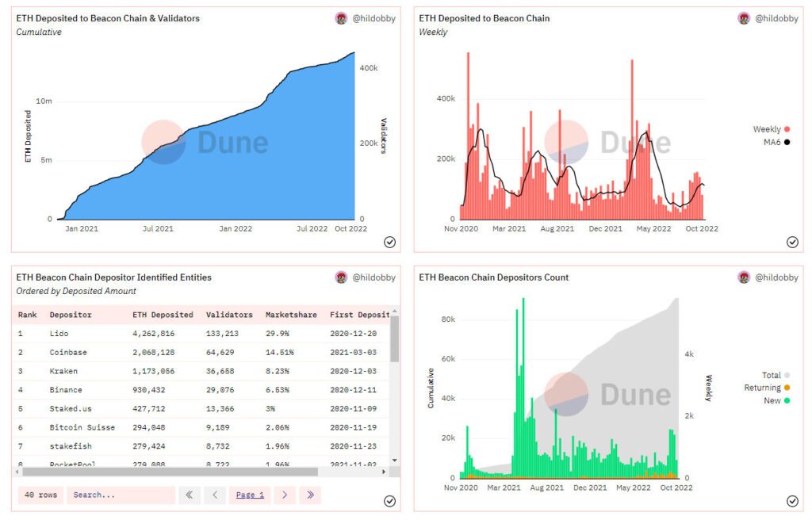
Task: Click 133,213 validators value
Action: [222, 334]
